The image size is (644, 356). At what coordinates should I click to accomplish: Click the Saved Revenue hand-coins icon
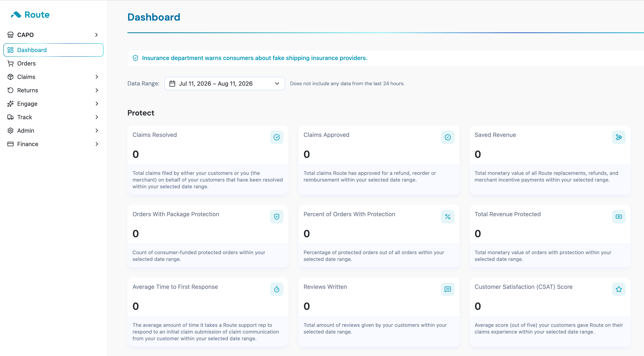(618, 137)
